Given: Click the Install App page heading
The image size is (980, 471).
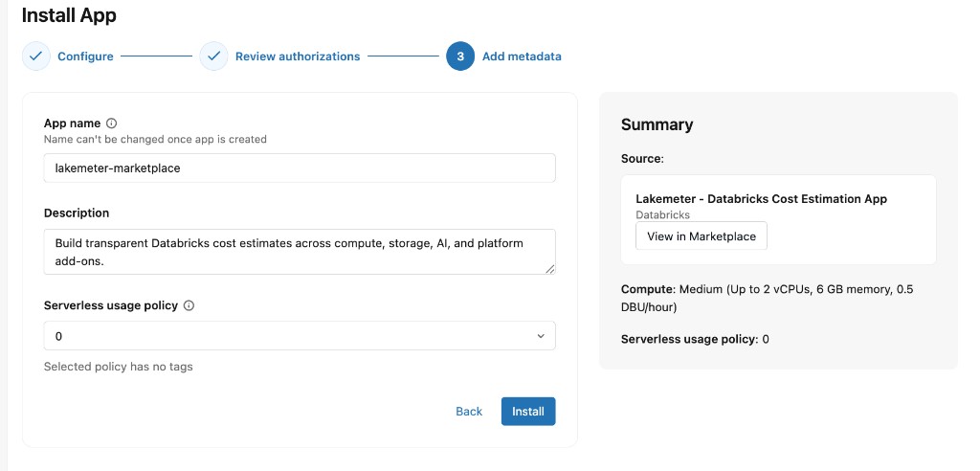Looking at the screenshot, I should [69, 15].
